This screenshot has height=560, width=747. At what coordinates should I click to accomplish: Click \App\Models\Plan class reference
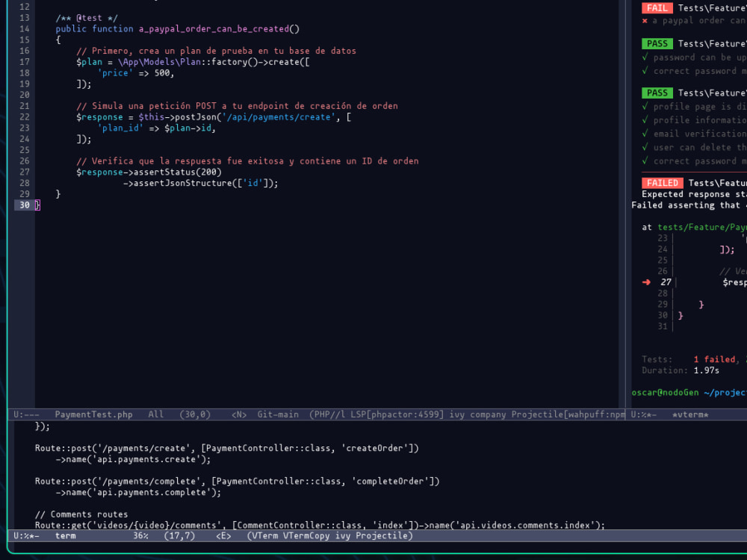pyautogui.click(x=160, y=61)
